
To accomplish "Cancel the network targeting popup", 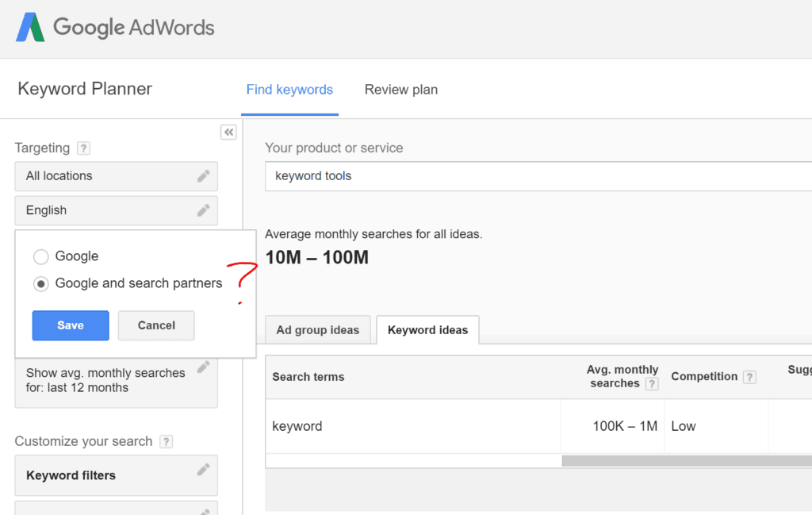I will (156, 325).
